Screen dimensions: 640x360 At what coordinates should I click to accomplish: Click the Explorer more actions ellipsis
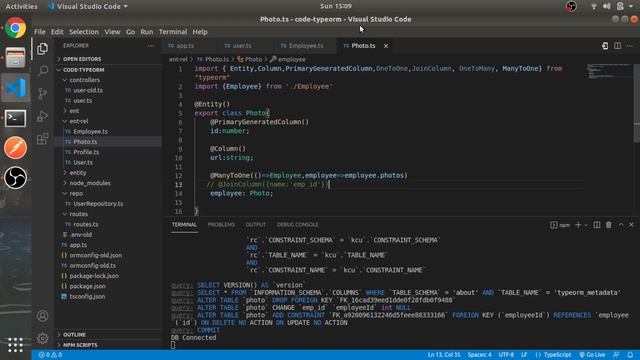click(x=151, y=46)
